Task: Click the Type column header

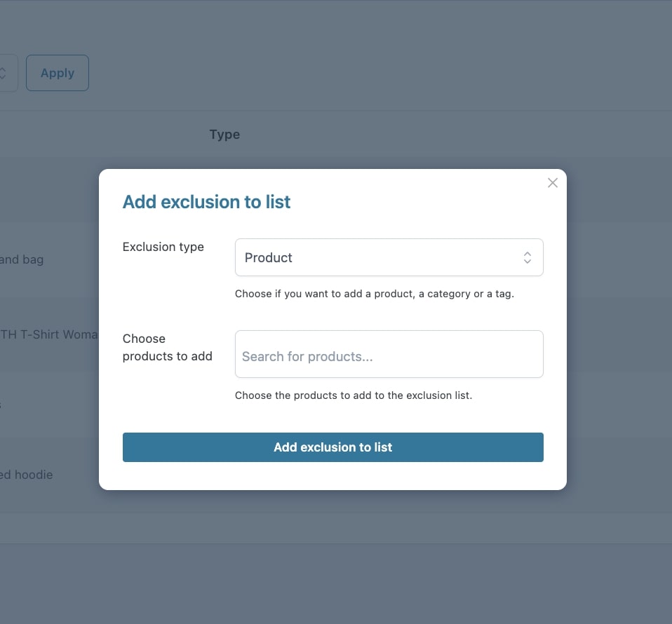Action: coord(224,135)
